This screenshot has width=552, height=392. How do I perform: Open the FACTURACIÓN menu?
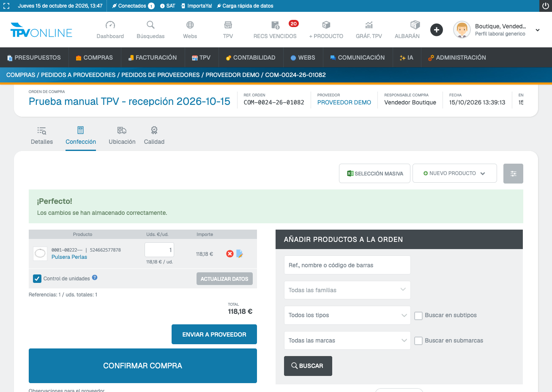tap(153, 58)
